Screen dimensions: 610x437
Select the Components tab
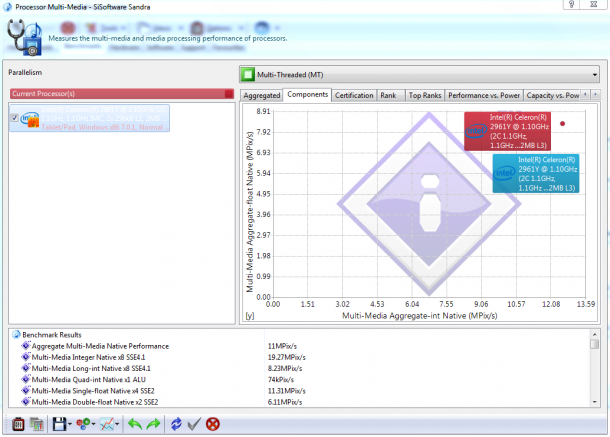(x=307, y=95)
